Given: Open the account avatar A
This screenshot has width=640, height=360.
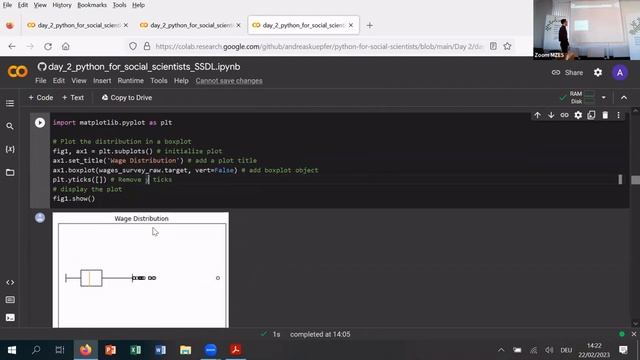Looking at the screenshot, I should [620, 73].
